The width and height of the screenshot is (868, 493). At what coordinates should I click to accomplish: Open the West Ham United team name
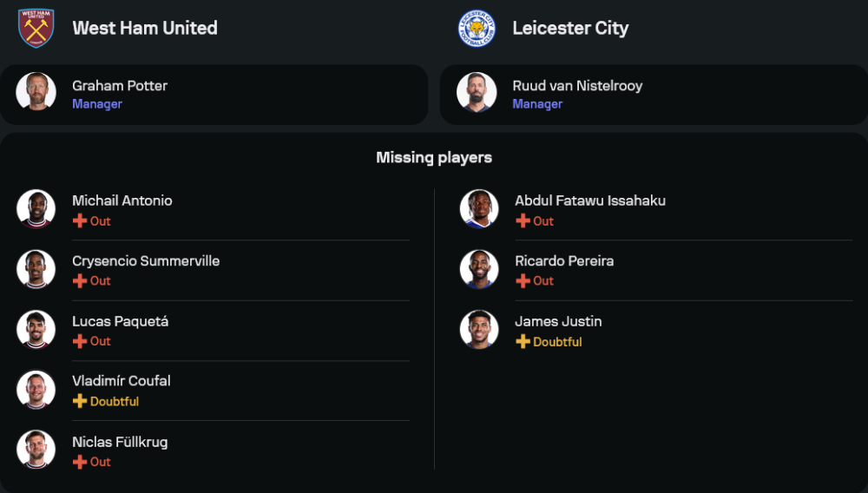click(145, 28)
